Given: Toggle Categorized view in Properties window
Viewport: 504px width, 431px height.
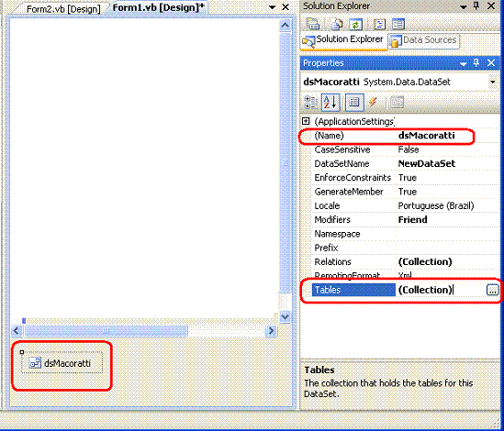Looking at the screenshot, I should 311,103.
